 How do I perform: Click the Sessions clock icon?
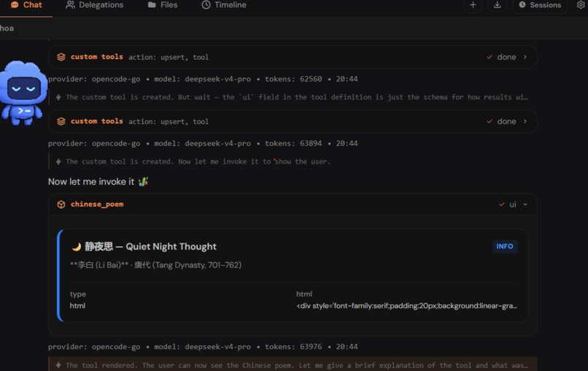[522, 5]
